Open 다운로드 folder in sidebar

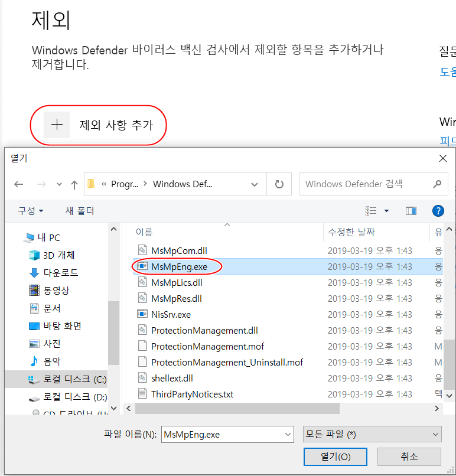[53, 273]
